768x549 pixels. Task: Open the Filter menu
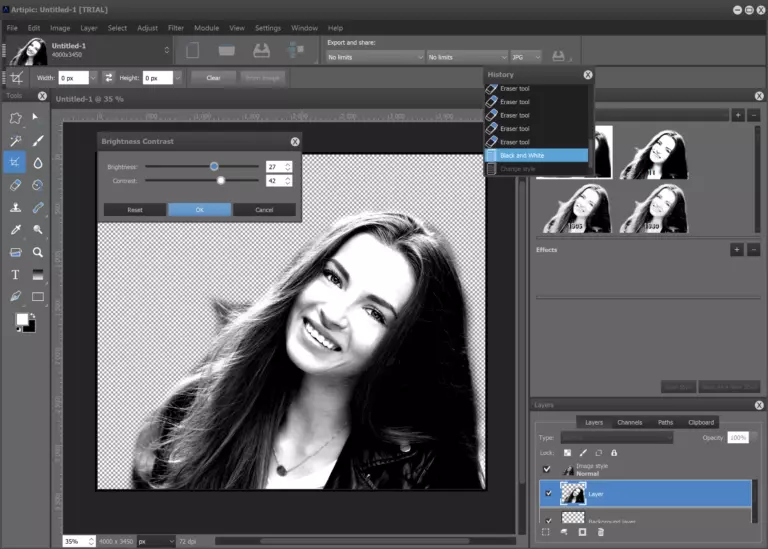176,28
